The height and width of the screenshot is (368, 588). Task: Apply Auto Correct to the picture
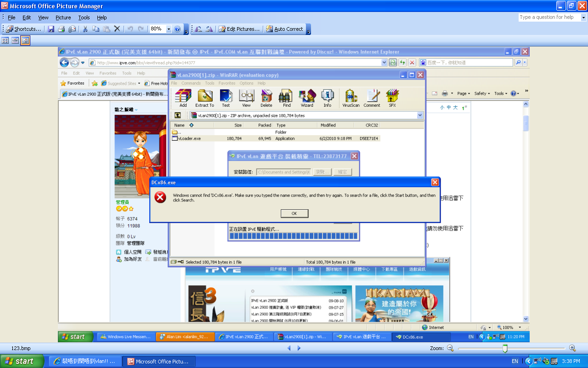[x=285, y=29]
